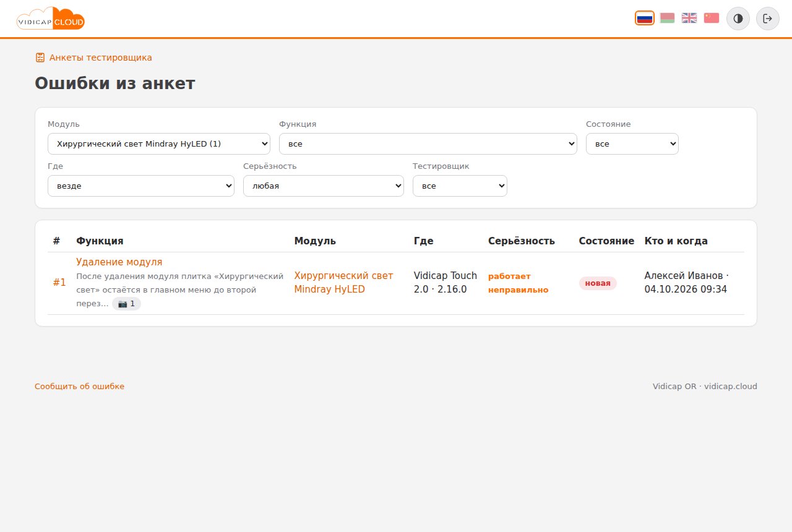Open the Удаление модуля error entry
The image size is (792, 532).
(119, 262)
